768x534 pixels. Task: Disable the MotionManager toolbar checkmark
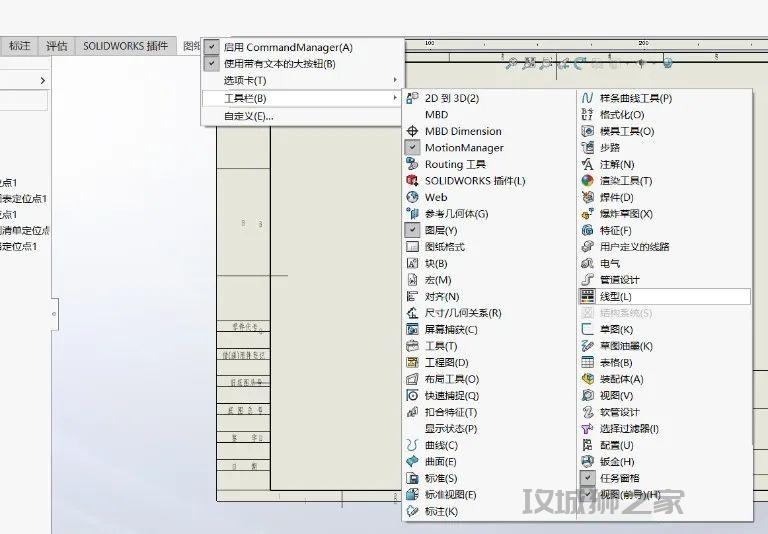pyautogui.click(x=413, y=148)
